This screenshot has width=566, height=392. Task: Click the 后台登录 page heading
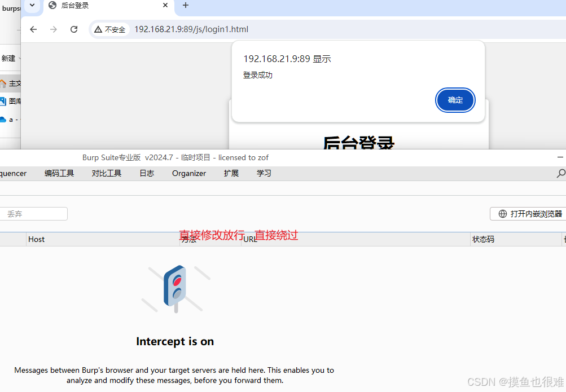[x=358, y=143]
